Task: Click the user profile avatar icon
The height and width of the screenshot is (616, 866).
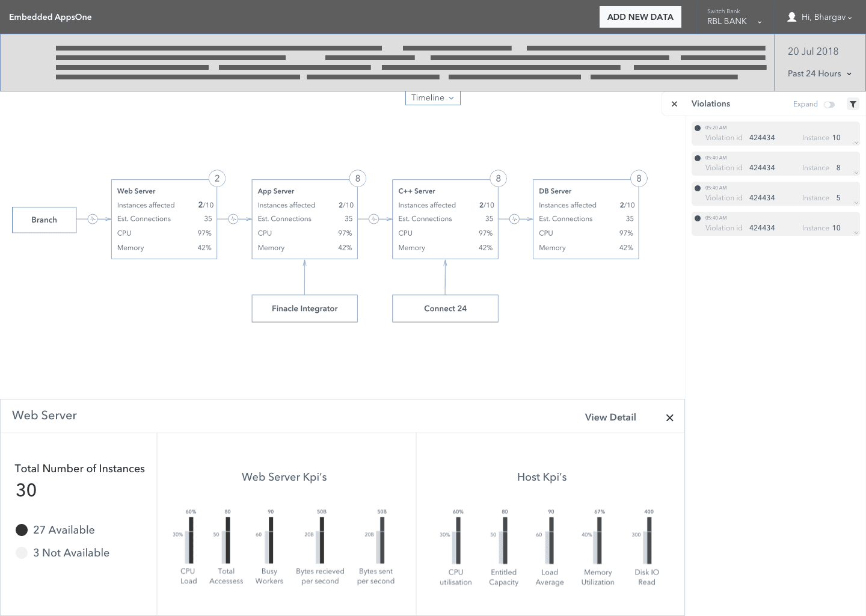Action: pos(791,17)
